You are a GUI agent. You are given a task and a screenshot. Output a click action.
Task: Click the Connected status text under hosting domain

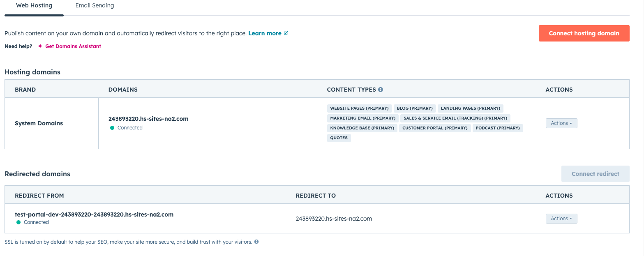(x=130, y=128)
